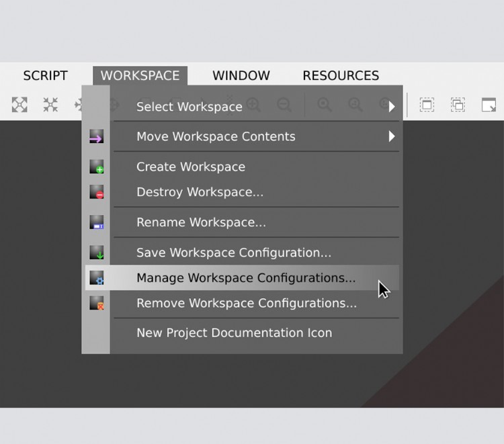
Task: Choose Create Workspace from the menu
Action: 190,167
